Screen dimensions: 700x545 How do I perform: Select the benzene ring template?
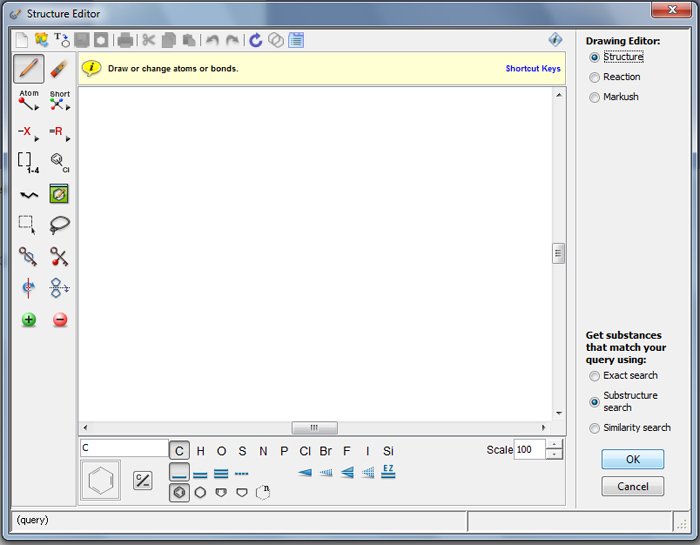pos(179,493)
